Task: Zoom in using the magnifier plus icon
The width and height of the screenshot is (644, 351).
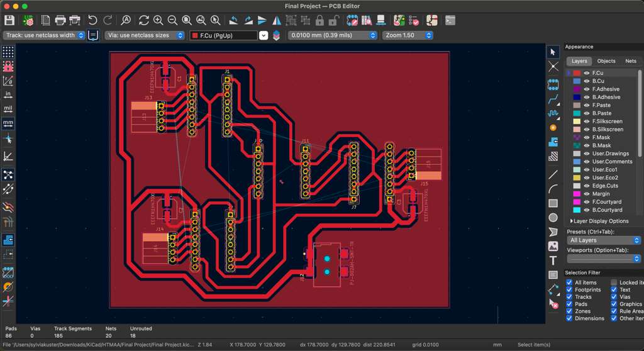Action: [x=158, y=20]
